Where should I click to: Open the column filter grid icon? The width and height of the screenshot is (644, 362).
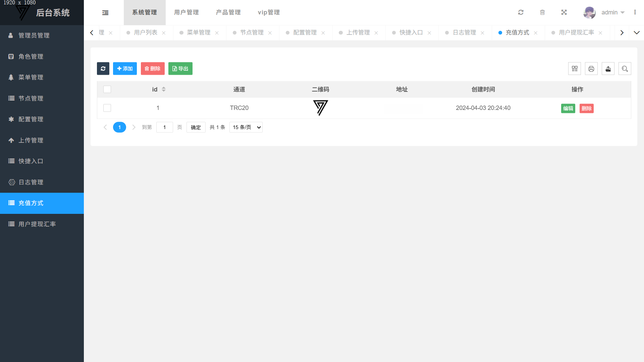(575, 69)
